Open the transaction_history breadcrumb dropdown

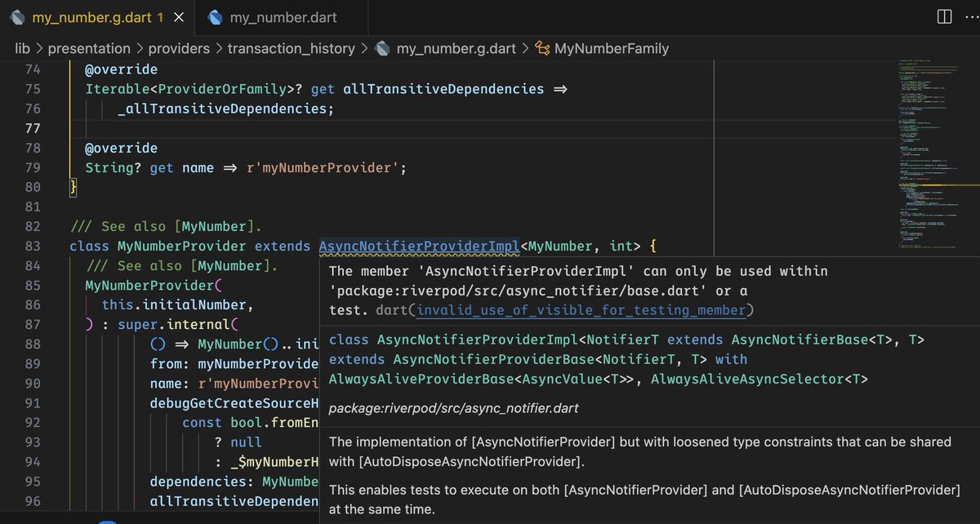tap(292, 48)
